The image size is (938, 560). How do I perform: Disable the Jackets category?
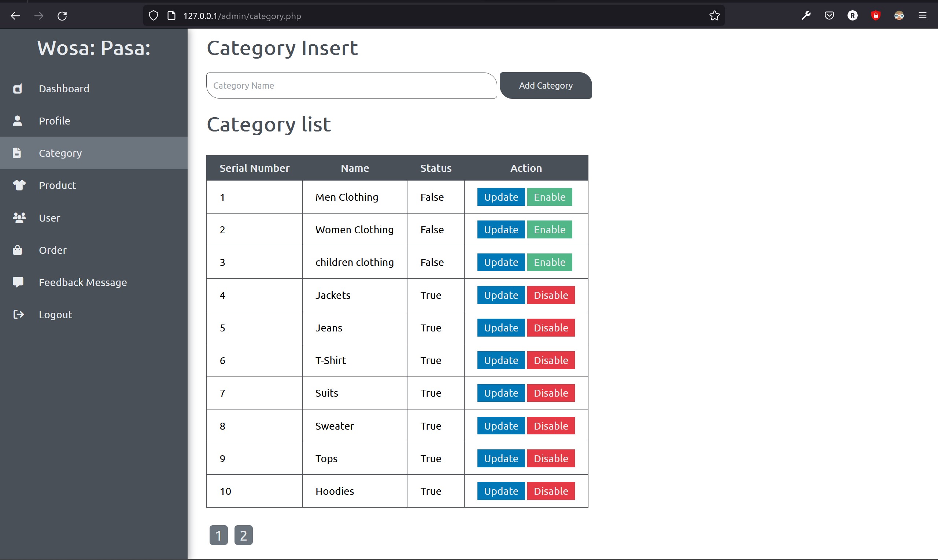pyautogui.click(x=550, y=295)
